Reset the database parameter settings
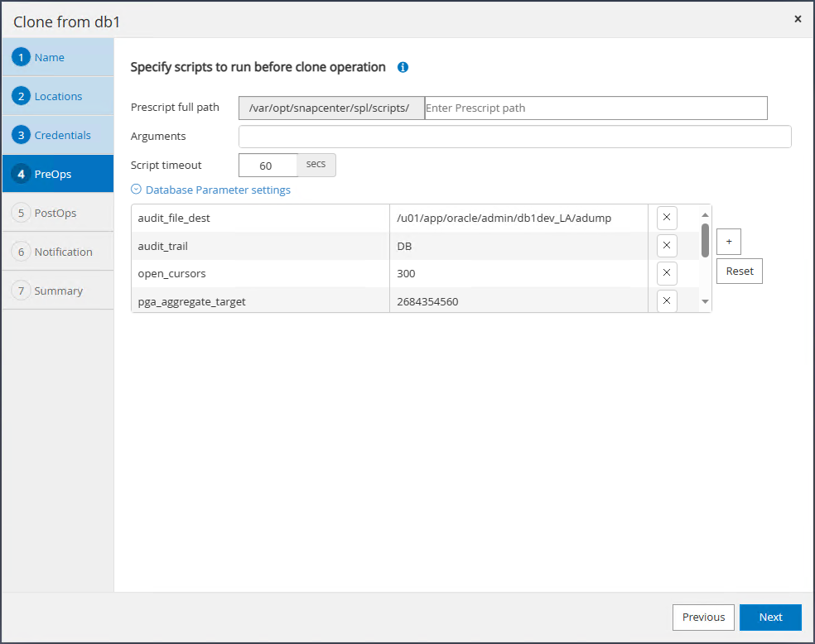The width and height of the screenshot is (815, 644). click(739, 271)
